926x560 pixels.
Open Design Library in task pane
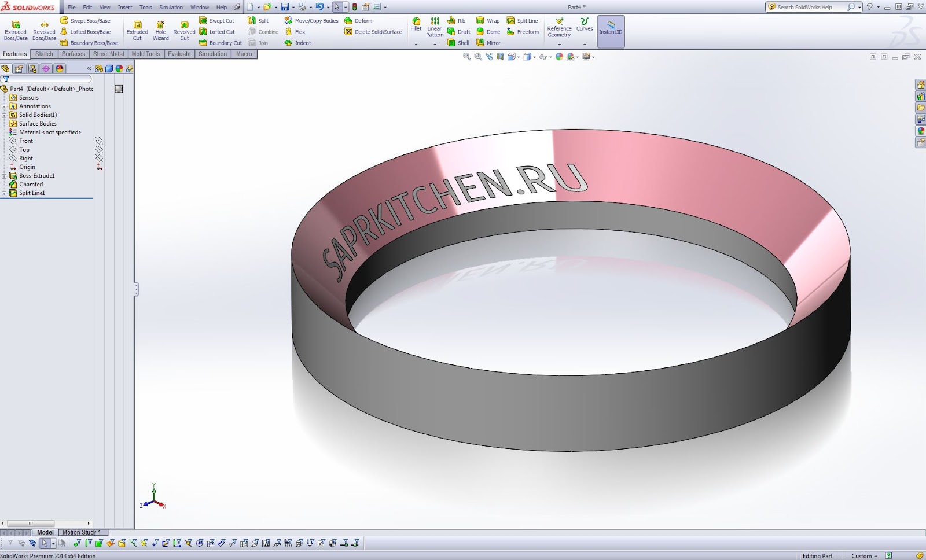[920, 96]
